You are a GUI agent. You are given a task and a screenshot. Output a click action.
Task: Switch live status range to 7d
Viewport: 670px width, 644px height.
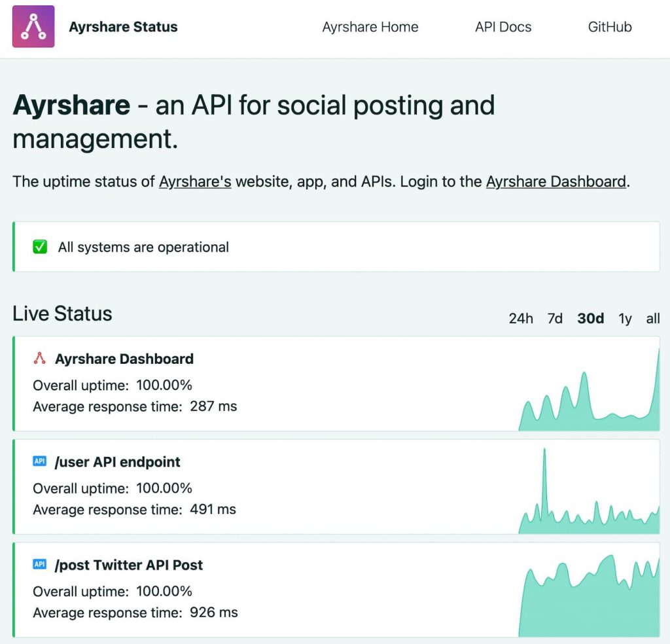click(555, 318)
